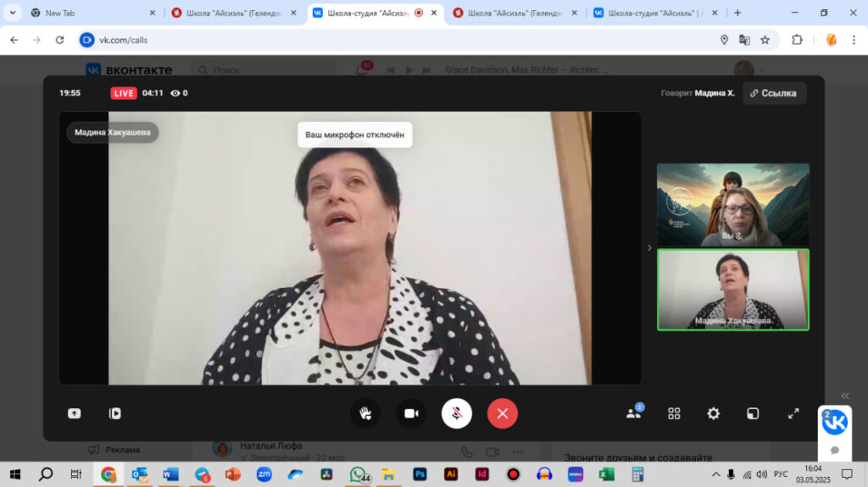Collapse the side participant thumbnails panel
Viewport: 868px width, 487px height.
(x=649, y=248)
